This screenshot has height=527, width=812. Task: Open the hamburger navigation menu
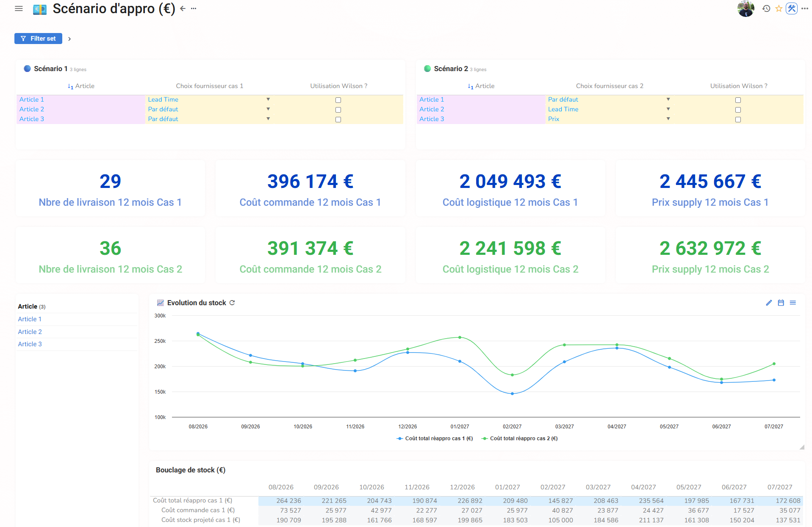pos(19,8)
